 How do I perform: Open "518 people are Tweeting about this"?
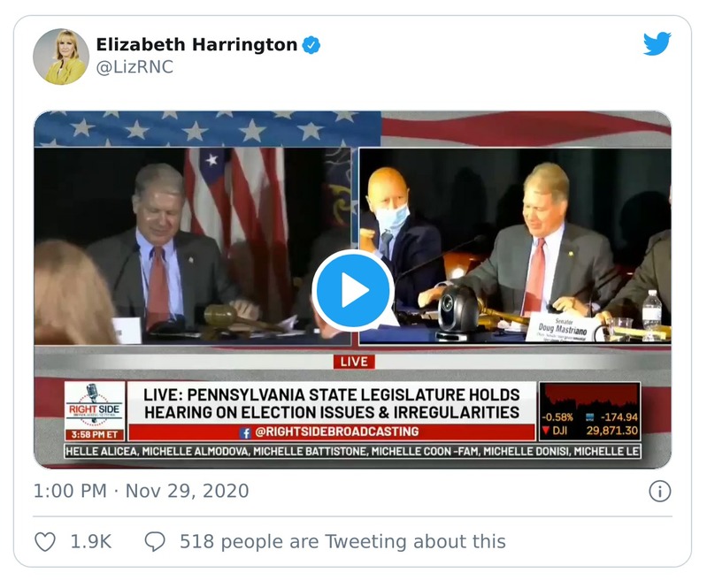pos(342,540)
